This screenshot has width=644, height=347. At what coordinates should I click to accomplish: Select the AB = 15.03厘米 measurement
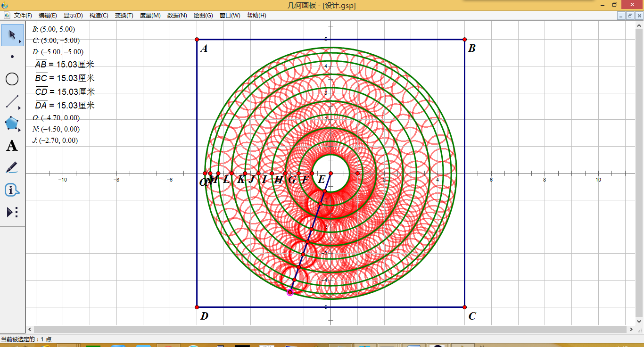(65, 65)
